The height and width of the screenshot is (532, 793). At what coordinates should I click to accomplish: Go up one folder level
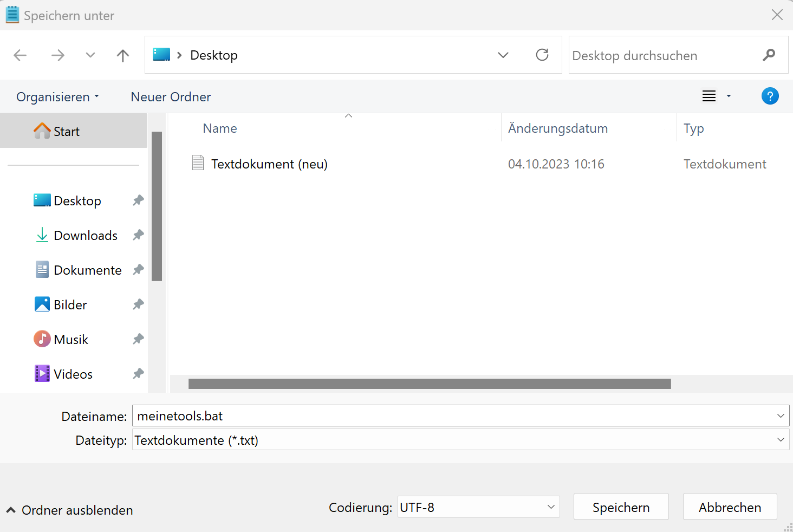pyautogui.click(x=123, y=55)
